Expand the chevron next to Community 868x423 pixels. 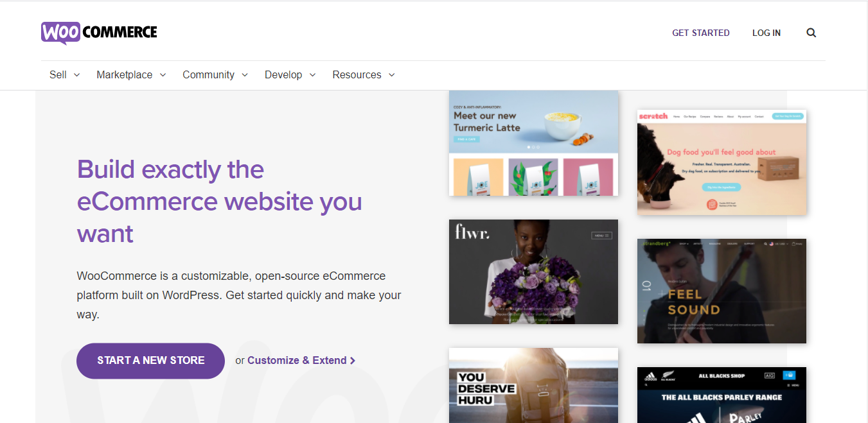click(x=245, y=75)
